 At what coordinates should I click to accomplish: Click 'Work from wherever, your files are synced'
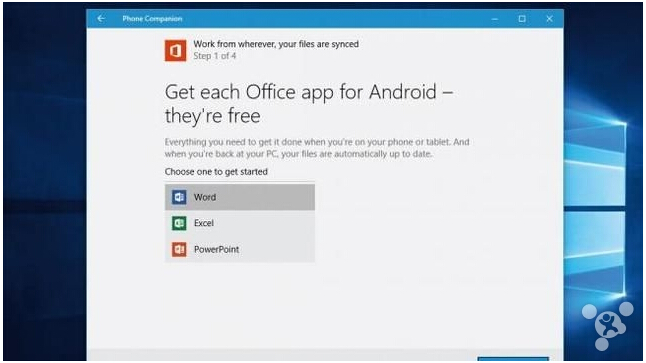pyautogui.click(x=276, y=44)
